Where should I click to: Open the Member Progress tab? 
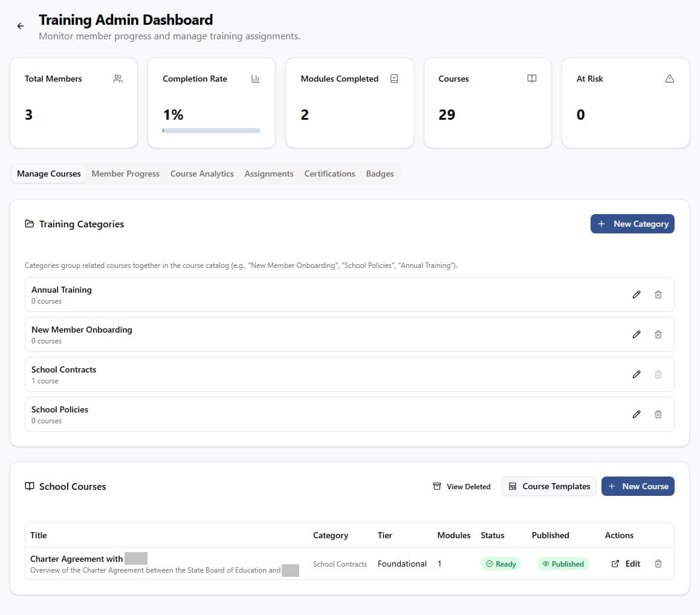tap(126, 174)
